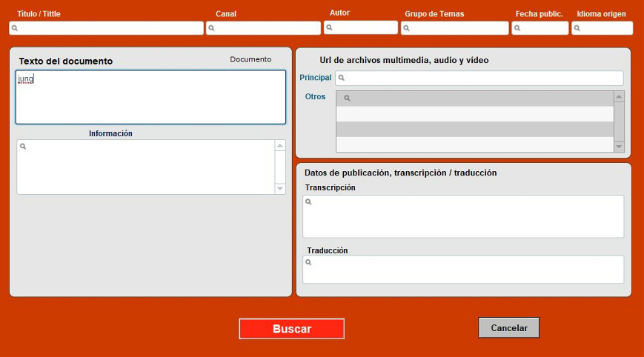The image size is (644, 357).
Task: Click inside the Título / Tittle input
Action: click(x=111, y=28)
